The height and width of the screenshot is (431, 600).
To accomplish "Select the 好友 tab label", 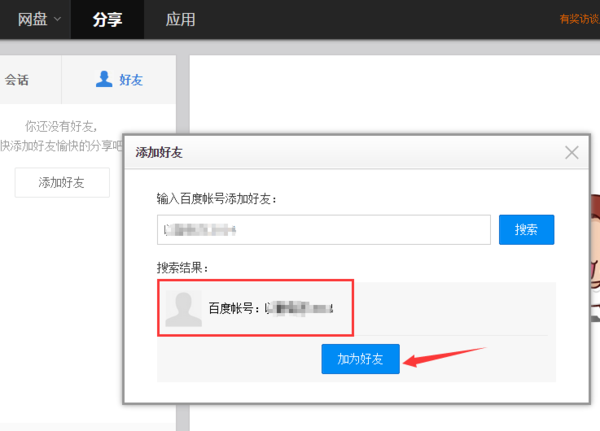I will tap(131, 80).
